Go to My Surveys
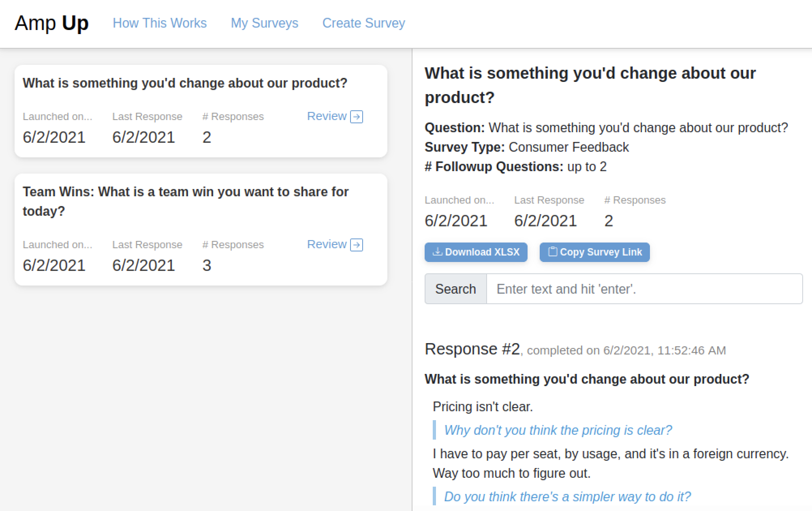812x511 pixels. (x=265, y=23)
